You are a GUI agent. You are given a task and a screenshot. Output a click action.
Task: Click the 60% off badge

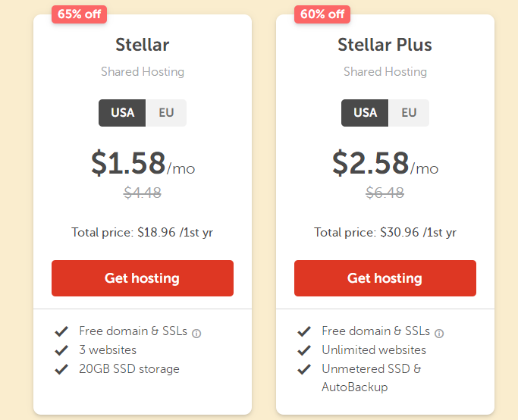pyautogui.click(x=322, y=14)
